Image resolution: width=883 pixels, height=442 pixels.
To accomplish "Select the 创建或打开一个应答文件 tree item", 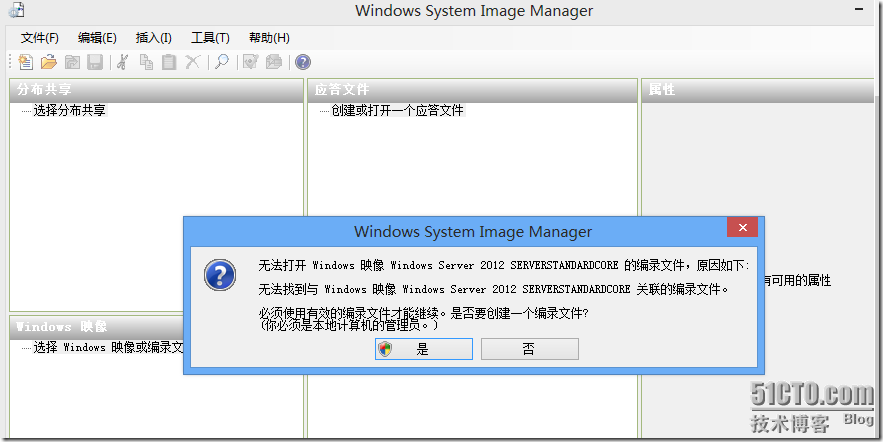I will [x=398, y=110].
